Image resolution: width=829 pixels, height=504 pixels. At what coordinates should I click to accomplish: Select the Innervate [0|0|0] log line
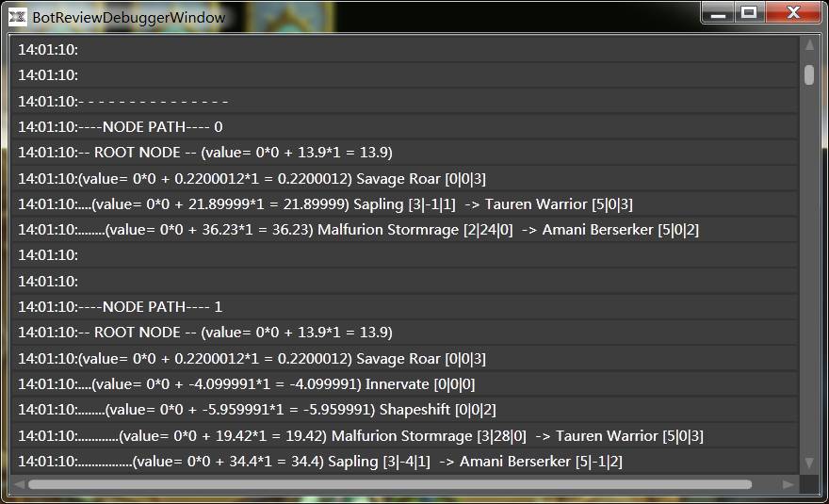pos(404,384)
